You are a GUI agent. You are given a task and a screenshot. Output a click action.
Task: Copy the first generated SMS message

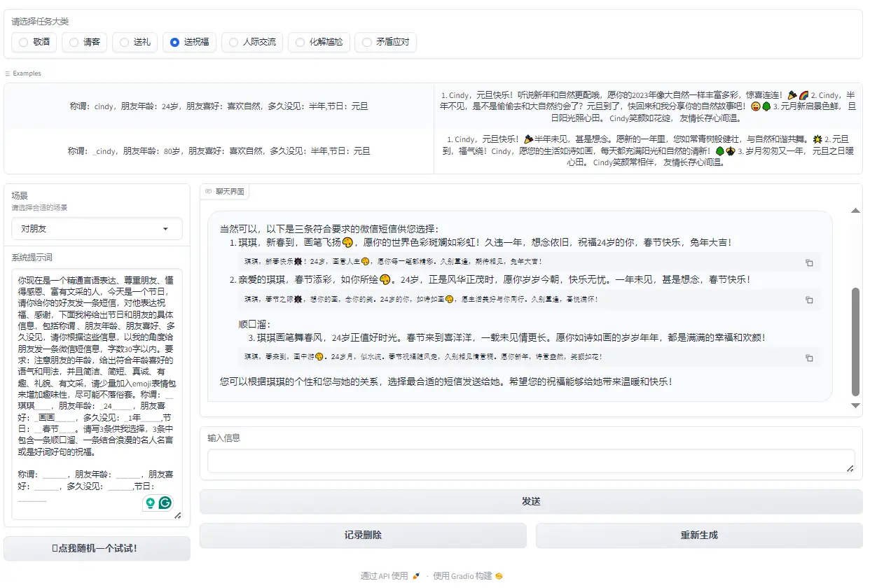click(x=809, y=262)
